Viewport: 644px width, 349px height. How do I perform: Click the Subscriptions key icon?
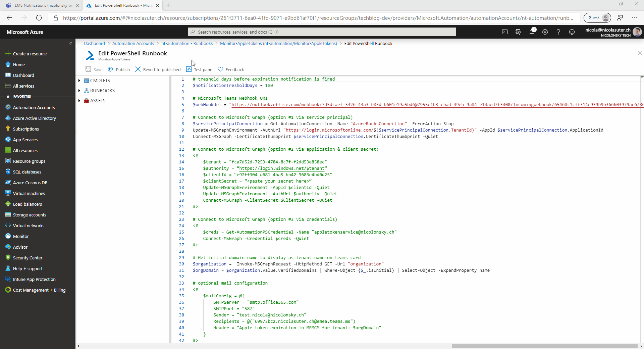coord(8,129)
